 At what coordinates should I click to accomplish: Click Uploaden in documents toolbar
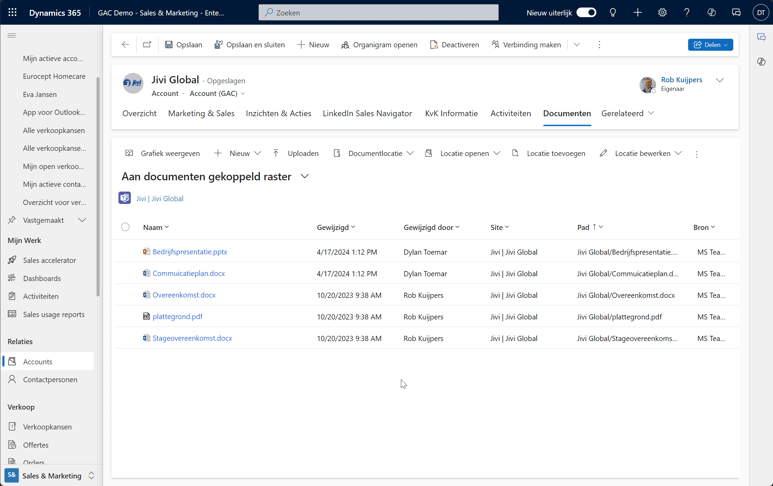pyautogui.click(x=295, y=153)
